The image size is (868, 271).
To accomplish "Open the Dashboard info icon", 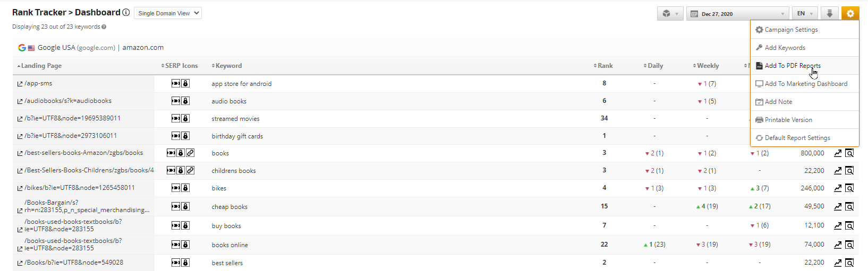I will [x=126, y=12].
